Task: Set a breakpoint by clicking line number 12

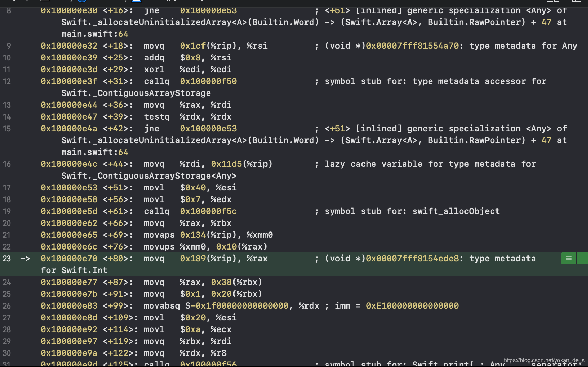Action: (7, 81)
